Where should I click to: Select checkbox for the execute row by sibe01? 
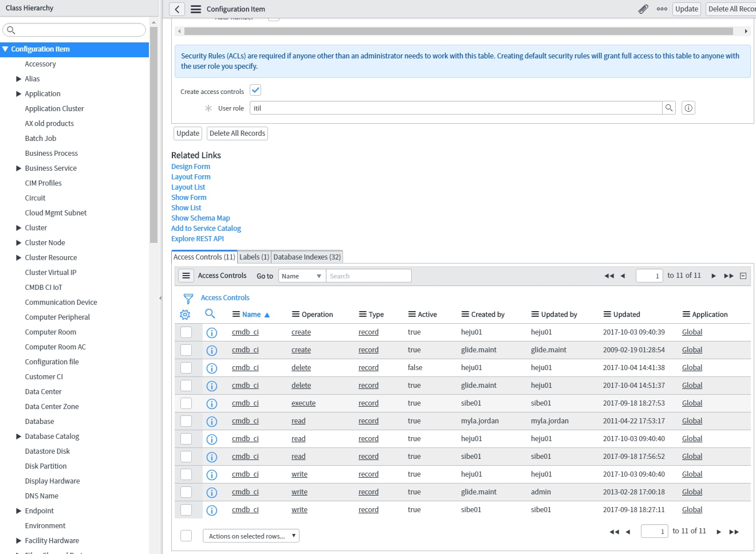(186, 403)
